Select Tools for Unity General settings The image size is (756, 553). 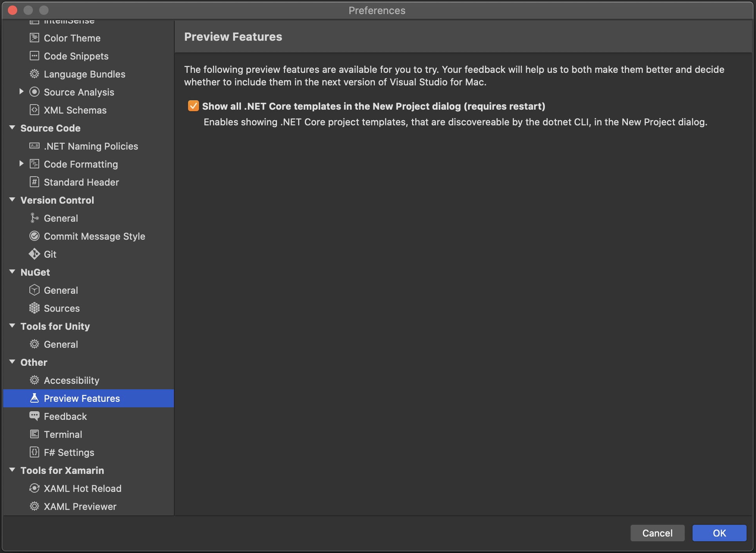pyautogui.click(x=61, y=344)
